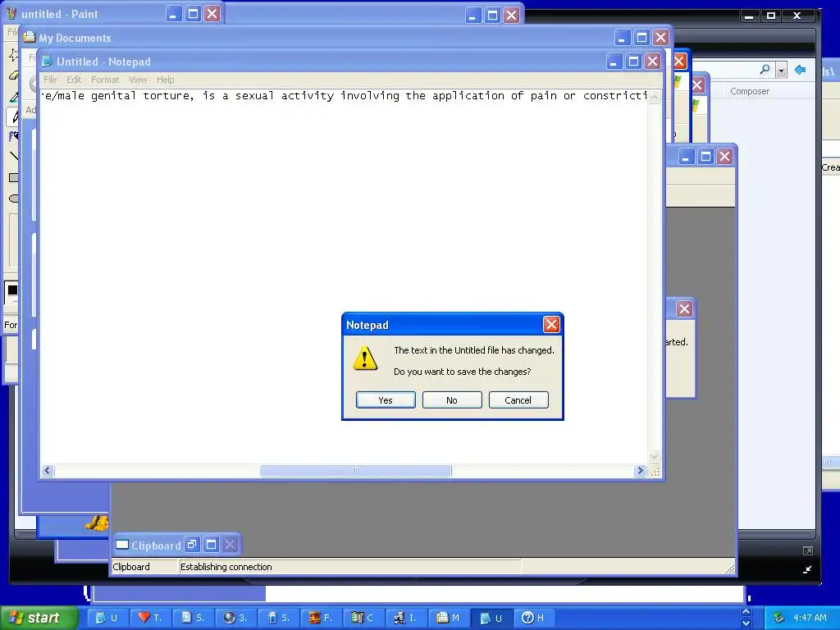Maximize the black-titled background window
Image resolution: width=840 pixels, height=630 pixels.
(x=771, y=16)
